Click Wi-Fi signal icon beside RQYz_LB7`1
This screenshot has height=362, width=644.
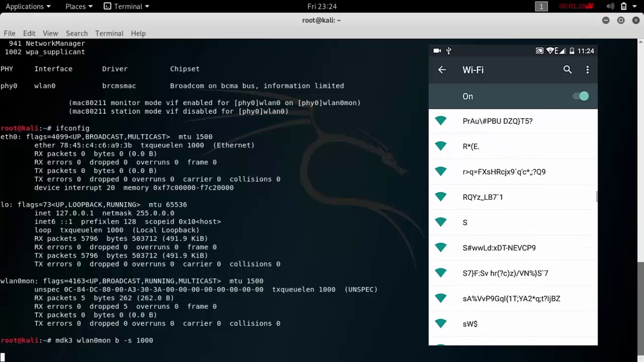[x=441, y=197]
